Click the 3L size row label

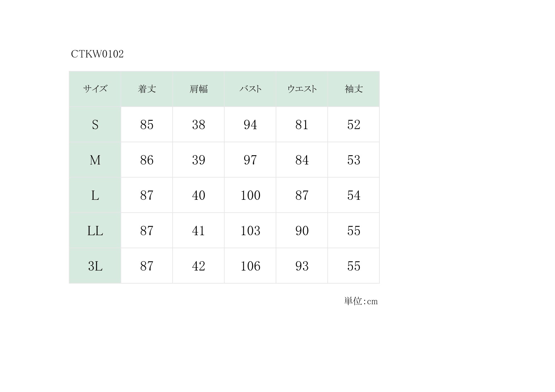click(95, 266)
